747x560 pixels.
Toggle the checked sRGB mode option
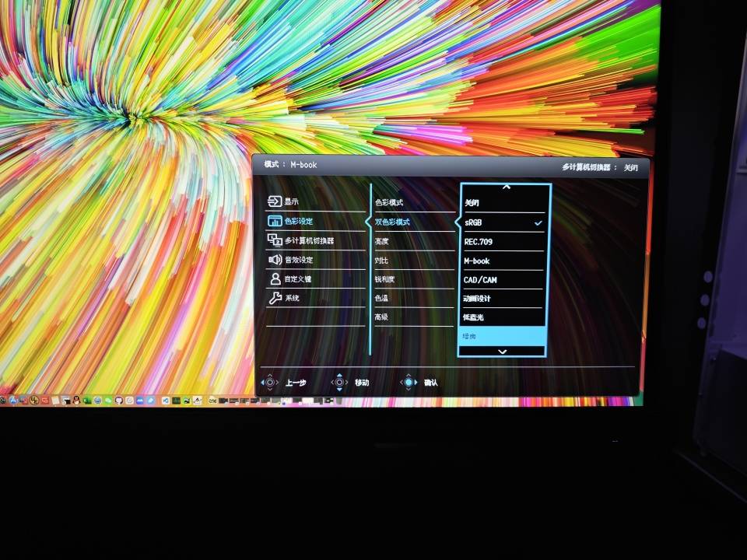[502, 223]
